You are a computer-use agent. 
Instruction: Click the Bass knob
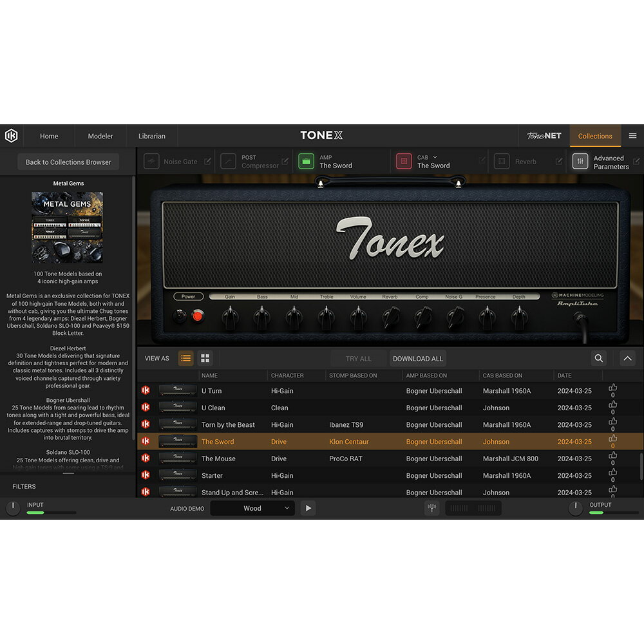click(261, 317)
